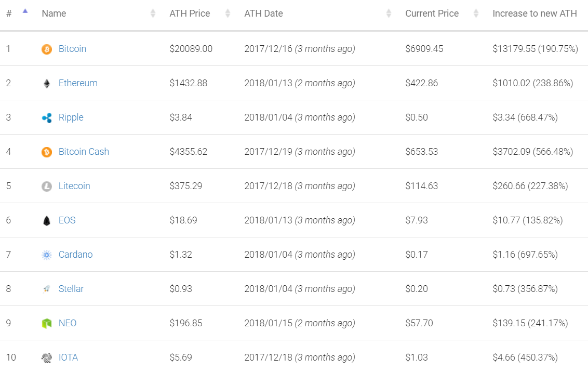
Task: Sort by Current Price column arrows
Action: click(476, 14)
